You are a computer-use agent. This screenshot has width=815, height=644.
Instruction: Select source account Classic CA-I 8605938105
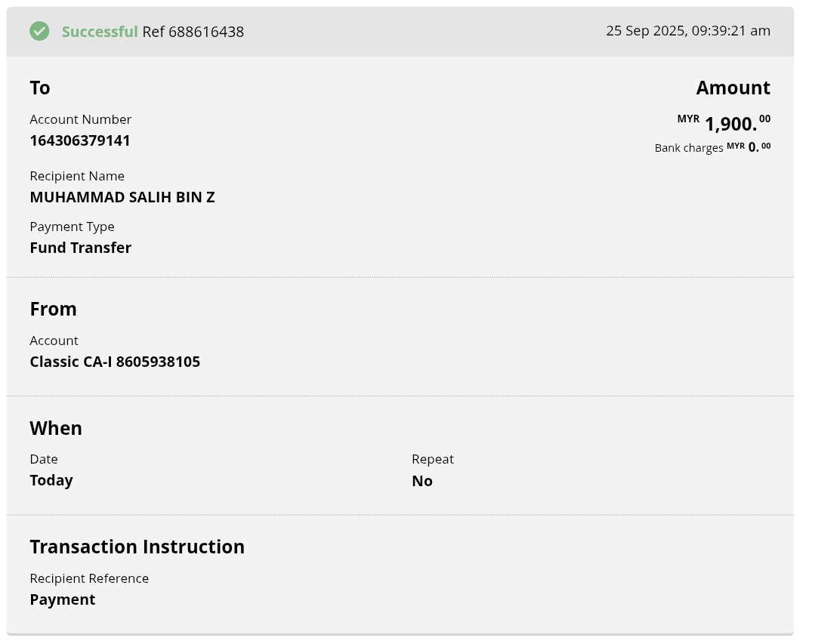pos(115,362)
